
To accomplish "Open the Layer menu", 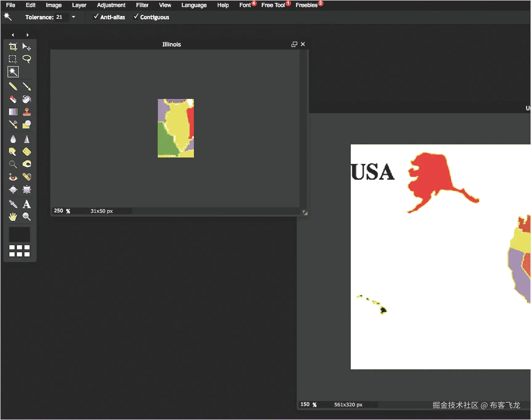I will (x=79, y=5).
